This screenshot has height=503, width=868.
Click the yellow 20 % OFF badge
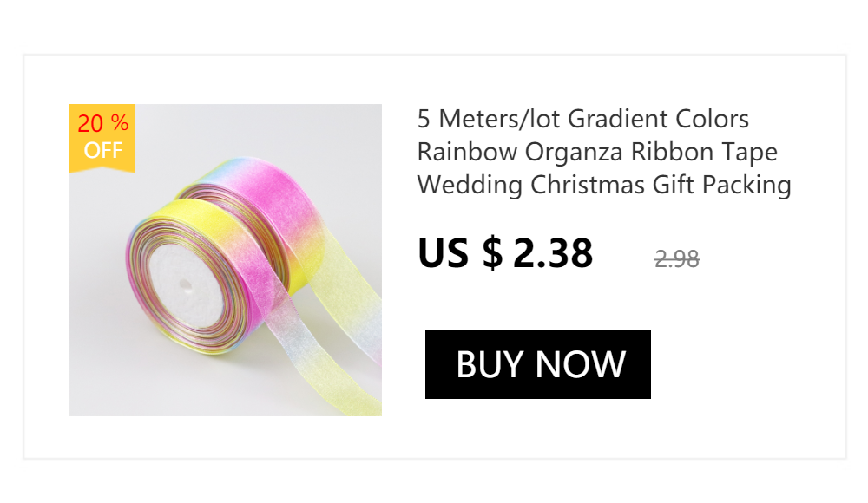102,139
